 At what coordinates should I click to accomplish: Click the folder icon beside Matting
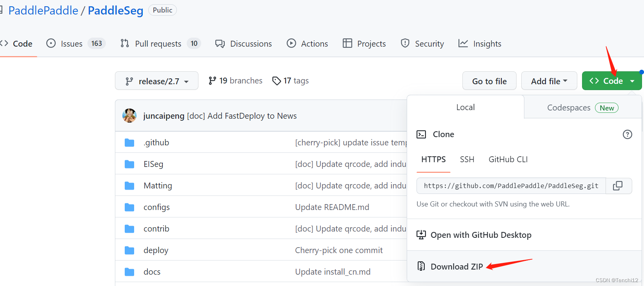pyautogui.click(x=129, y=186)
